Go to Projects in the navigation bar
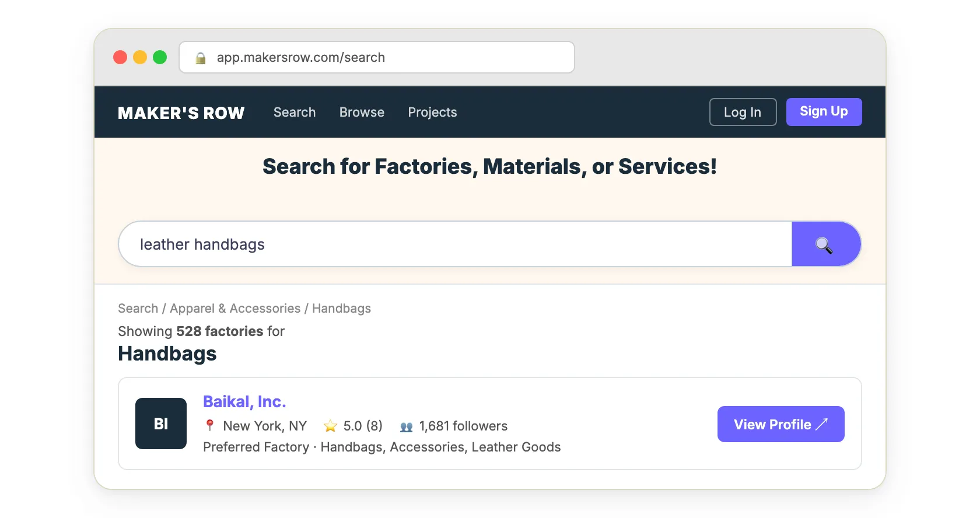The width and height of the screenshot is (980, 518). [x=432, y=112]
